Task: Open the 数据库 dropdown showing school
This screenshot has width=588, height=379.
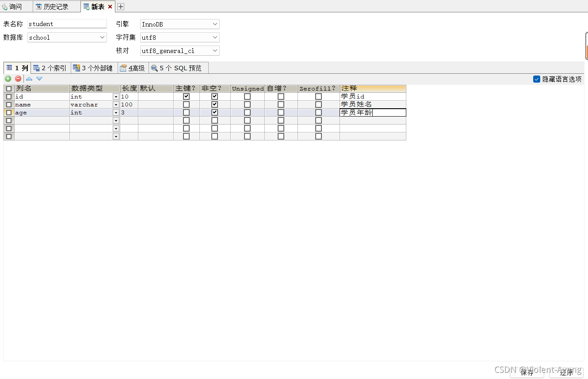Action: pos(67,38)
